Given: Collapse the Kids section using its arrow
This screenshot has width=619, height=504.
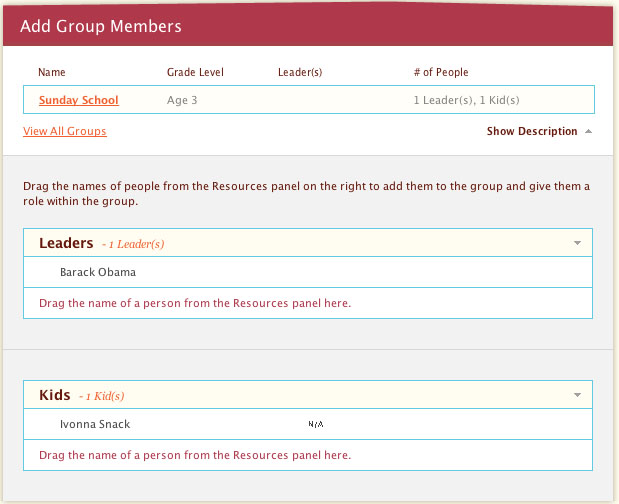Looking at the screenshot, I should (577, 395).
